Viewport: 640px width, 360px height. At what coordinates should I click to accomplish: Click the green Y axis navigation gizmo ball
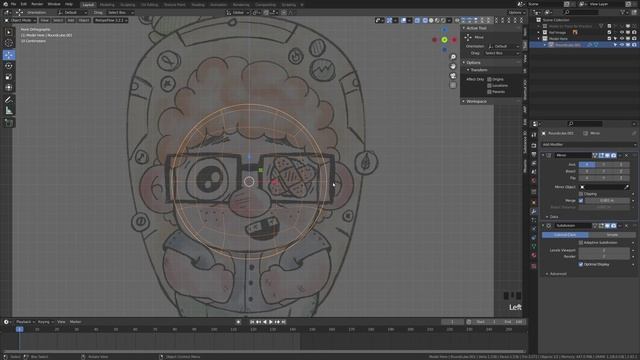(x=444, y=40)
